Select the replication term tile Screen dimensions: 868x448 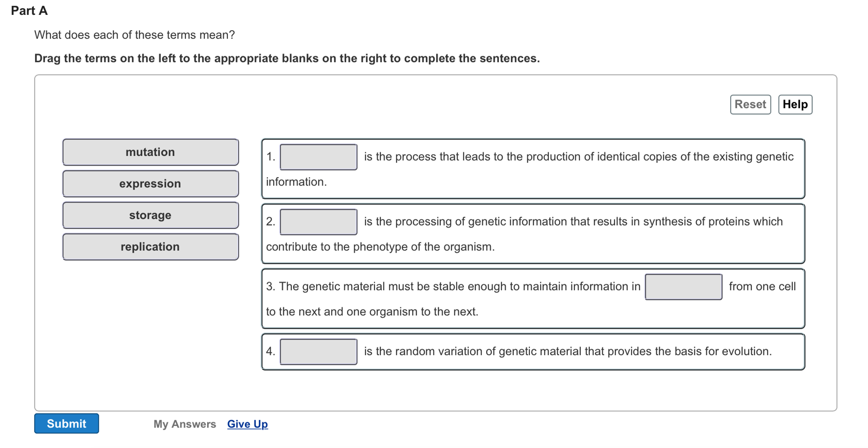click(x=150, y=247)
